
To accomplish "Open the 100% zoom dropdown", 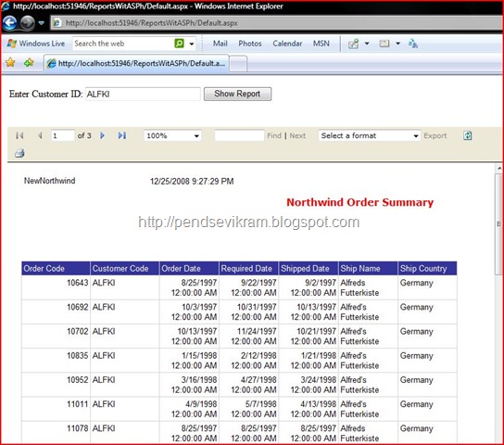I will (172, 135).
